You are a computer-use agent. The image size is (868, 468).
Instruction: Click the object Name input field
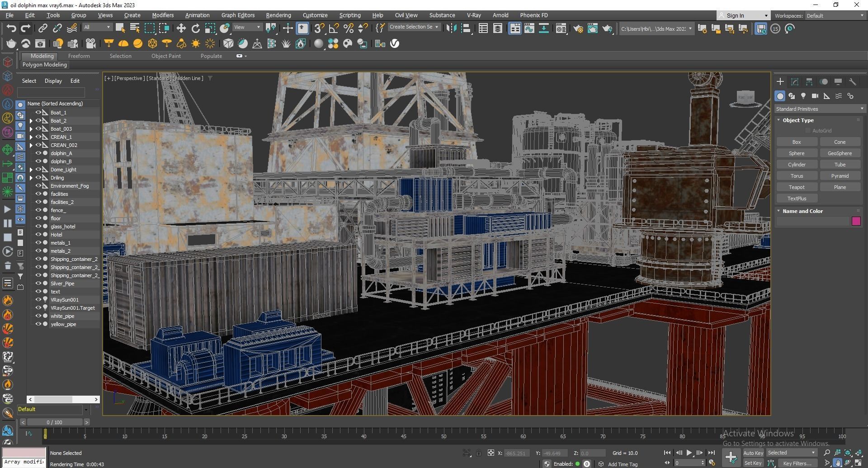click(813, 221)
